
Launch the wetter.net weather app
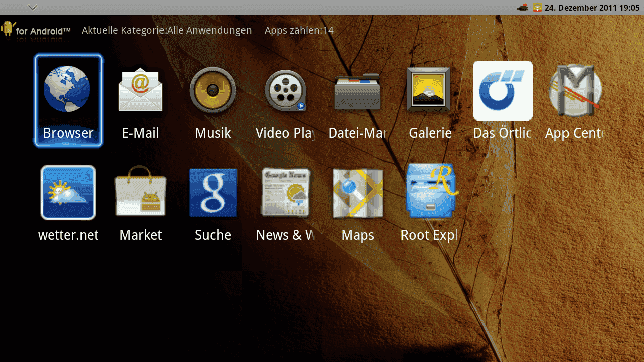tap(68, 203)
